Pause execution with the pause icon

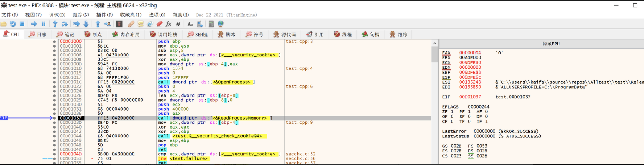pos(43,24)
